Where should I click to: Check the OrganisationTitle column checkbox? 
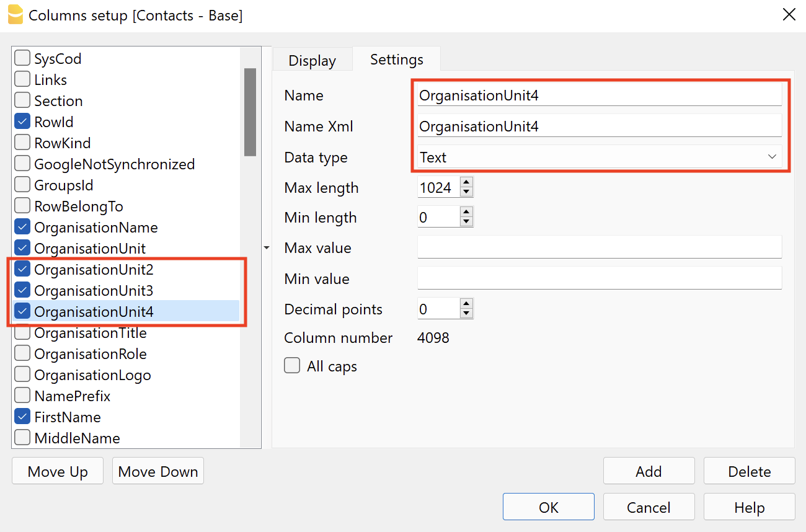[x=22, y=333]
